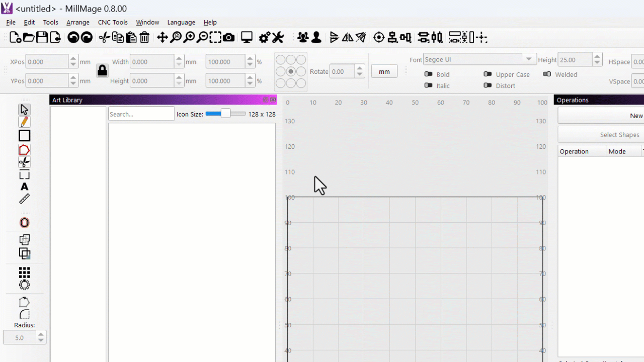Click the Undo arrow icon
The height and width of the screenshot is (362, 644).
(73, 38)
